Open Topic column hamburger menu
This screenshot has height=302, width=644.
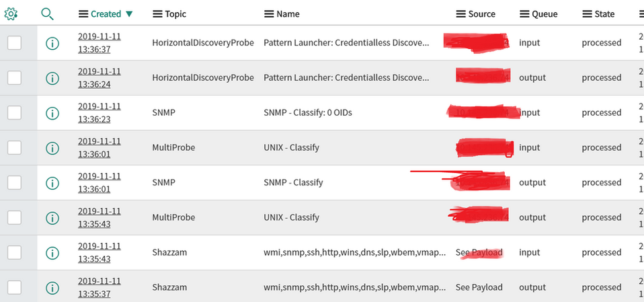tap(157, 14)
